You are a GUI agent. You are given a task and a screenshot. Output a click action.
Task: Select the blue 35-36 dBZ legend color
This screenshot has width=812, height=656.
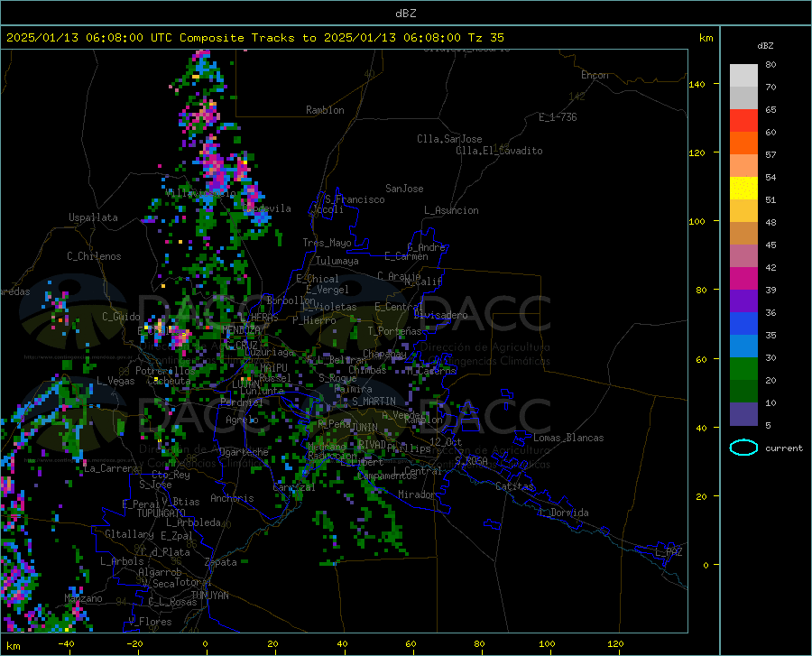click(x=743, y=323)
